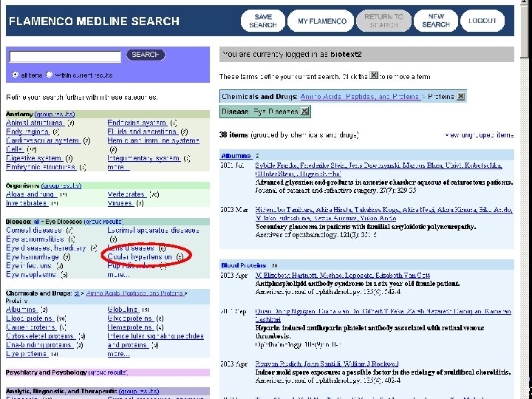Click the search text input field
Screen dimensions: 532x399
click(65, 56)
